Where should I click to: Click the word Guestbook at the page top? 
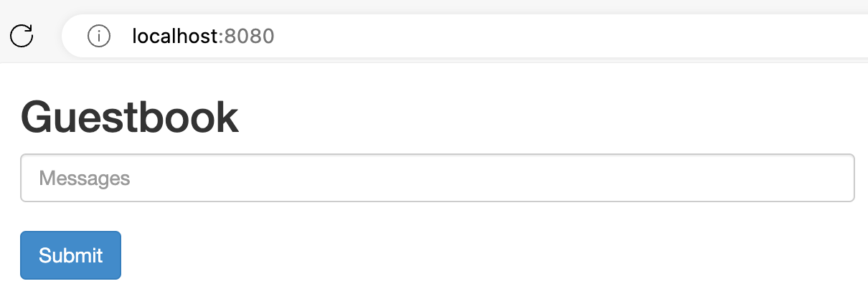pos(130,117)
